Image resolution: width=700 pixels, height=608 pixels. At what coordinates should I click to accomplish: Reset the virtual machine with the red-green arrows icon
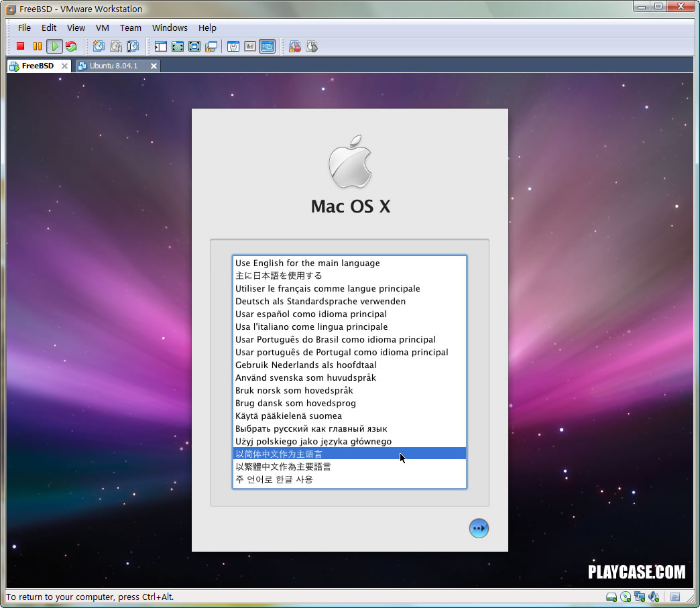click(x=71, y=46)
